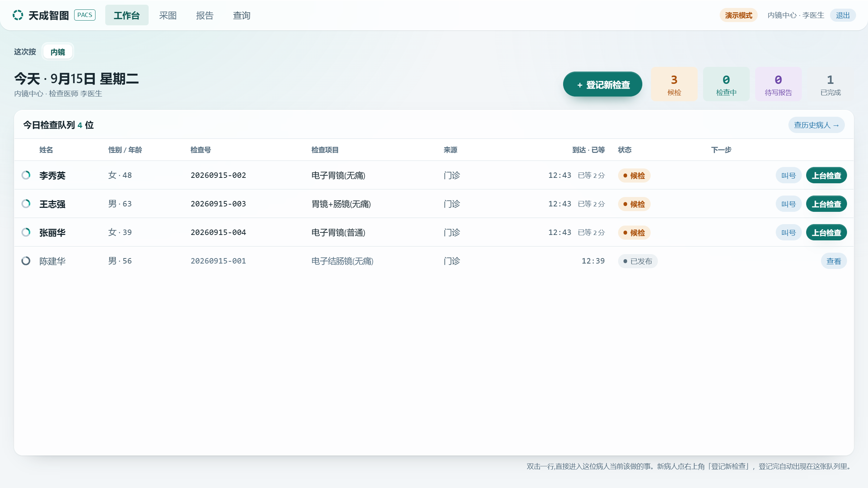Filter by the 检查中 count card
Screen dimensions: 868x488
[726, 84]
